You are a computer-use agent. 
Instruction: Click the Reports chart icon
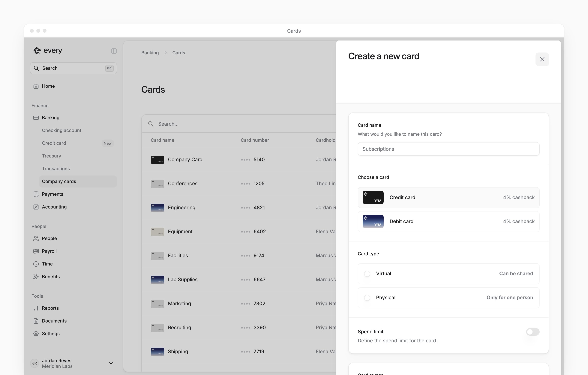click(x=36, y=308)
